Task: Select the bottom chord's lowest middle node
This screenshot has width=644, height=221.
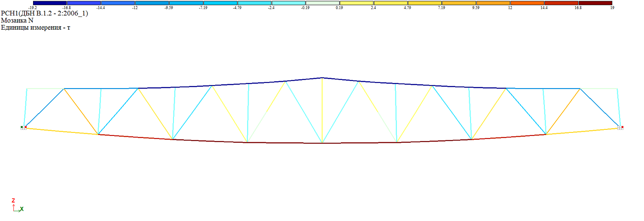Action: pyautogui.click(x=322, y=143)
